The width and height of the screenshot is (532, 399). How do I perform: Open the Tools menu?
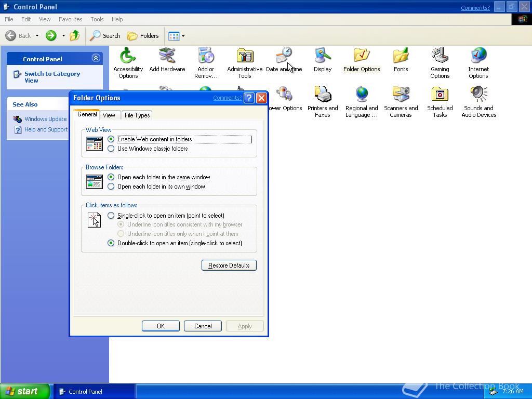pos(97,19)
